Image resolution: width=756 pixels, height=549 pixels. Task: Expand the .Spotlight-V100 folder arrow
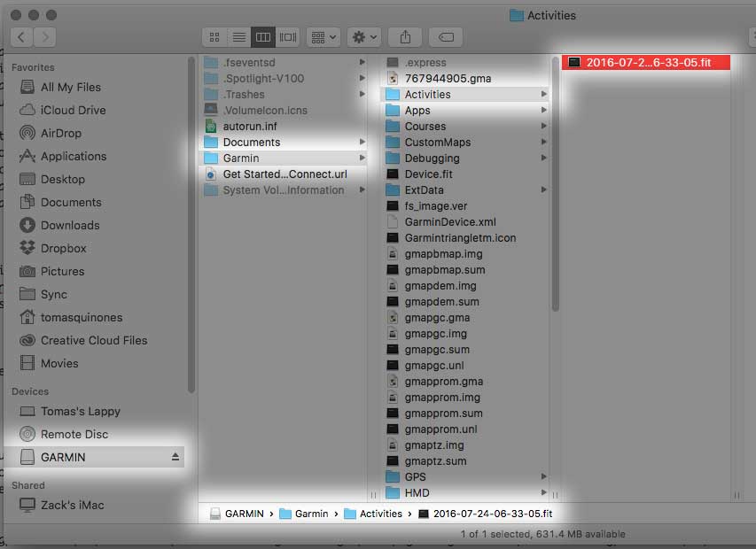[x=362, y=78]
